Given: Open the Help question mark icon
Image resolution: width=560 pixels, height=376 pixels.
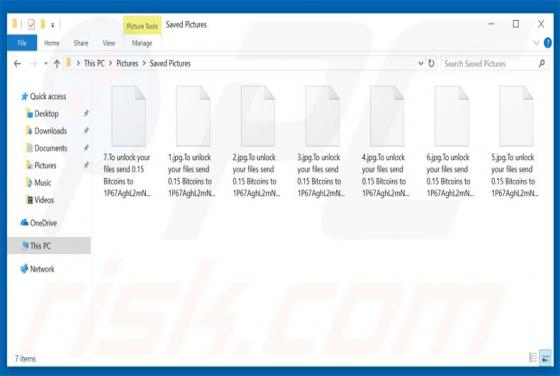Looking at the screenshot, I should (548, 43).
